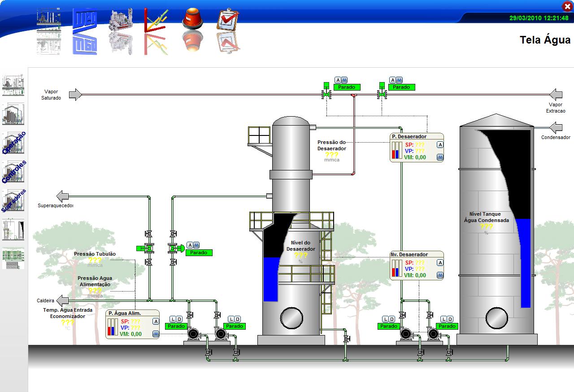
Task: Switch to the Controles sidebar screen
Action: click(x=13, y=172)
